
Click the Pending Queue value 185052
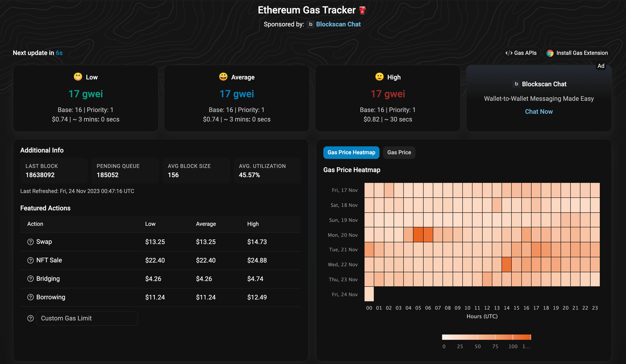point(107,175)
